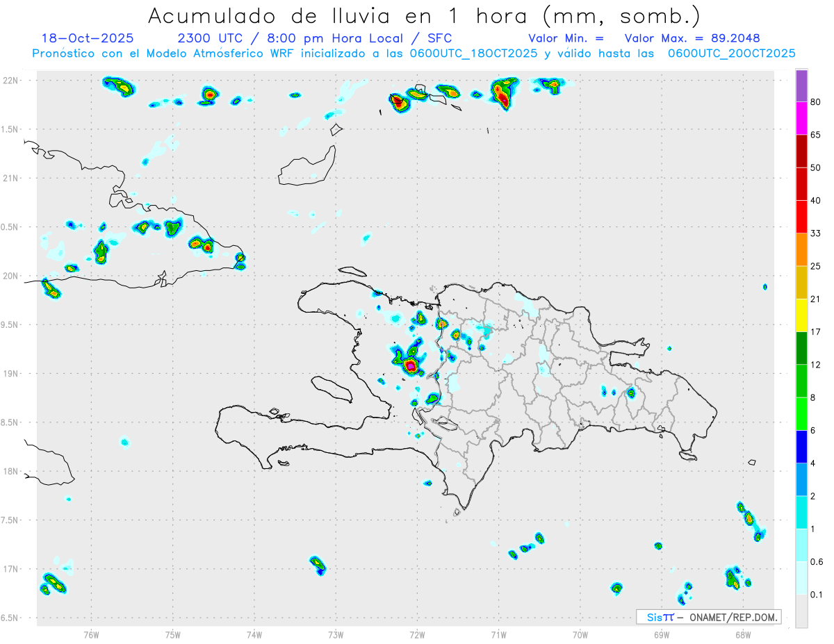The height and width of the screenshot is (644, 834).
Task: Click the legend value '80'
Action: click(817, 103)
